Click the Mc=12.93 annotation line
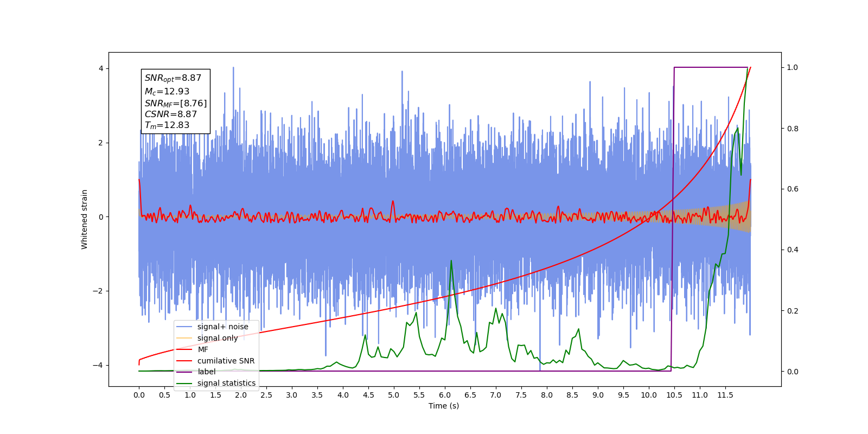 click(x=167, y=92)
